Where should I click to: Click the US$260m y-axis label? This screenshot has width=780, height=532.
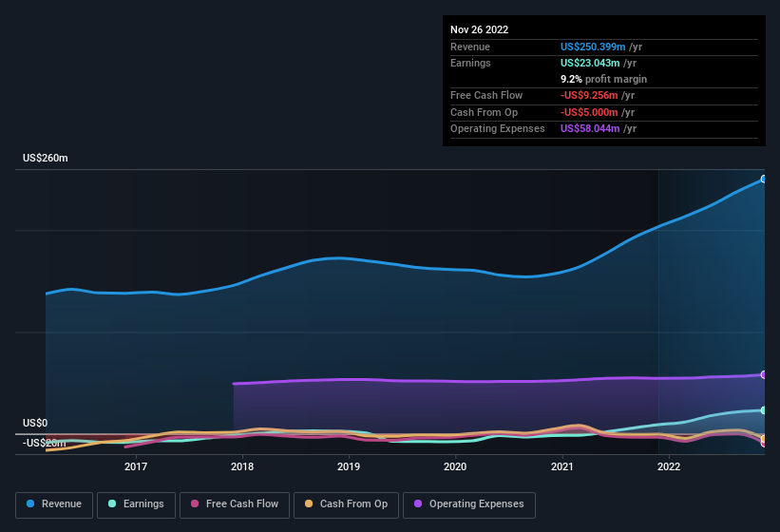(x=46, y=158)
